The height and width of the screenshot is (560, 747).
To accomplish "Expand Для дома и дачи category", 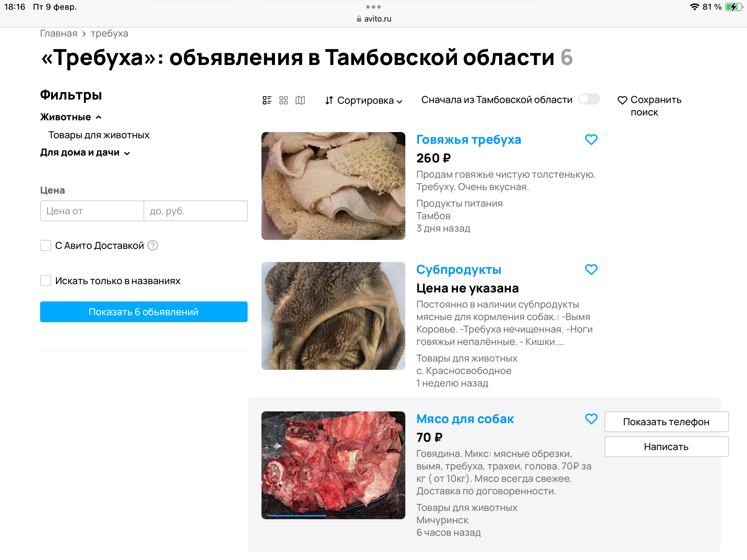I will (x=85, y=152).
